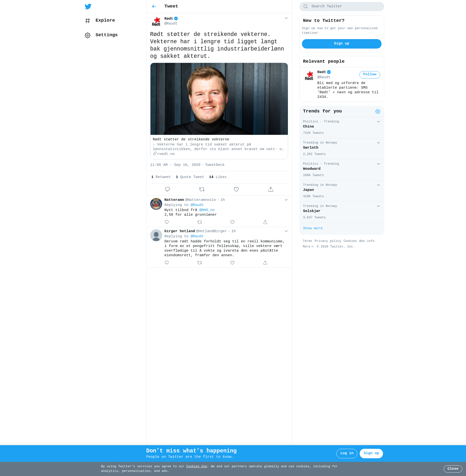The height and width of the screenshot is (476, 466).
Task: Open the article headline in link card
Action: 191,139
